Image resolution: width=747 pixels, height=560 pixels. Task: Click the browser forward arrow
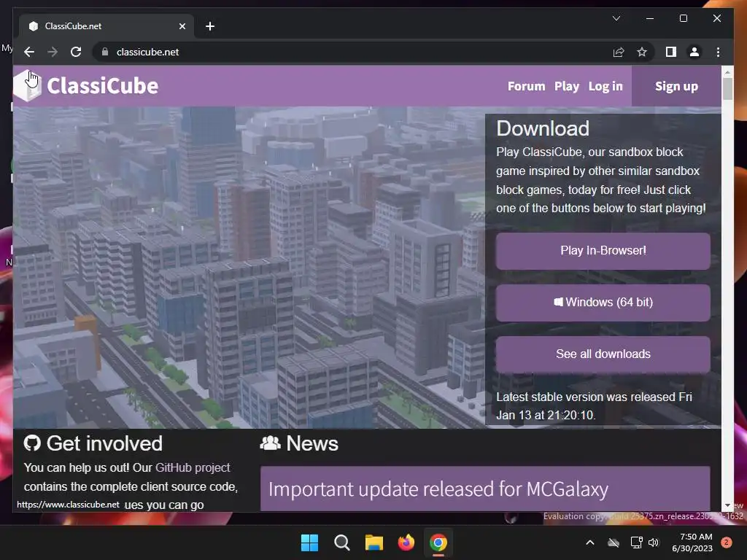tap(53, 52)
